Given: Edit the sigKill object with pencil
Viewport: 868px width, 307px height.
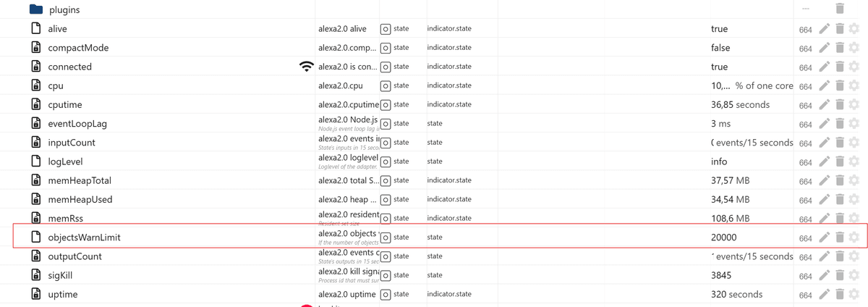Looking at the screenshot, I should 824,275.
